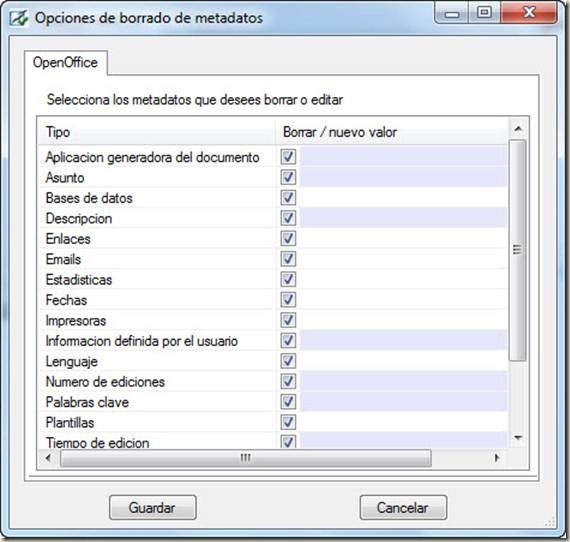
Task: Close the Opciones de borrado dialog
Action: [x=529, y=13]
